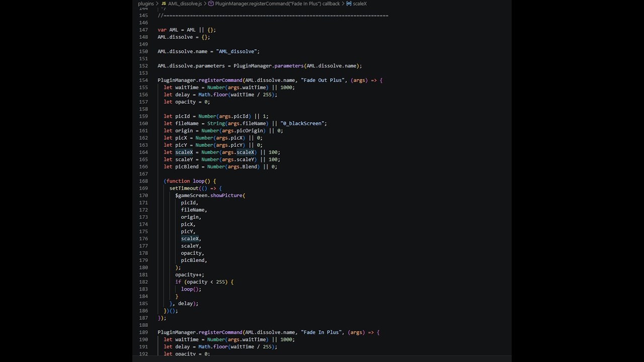Click 'let opacity = 0;' on line 157
644x362 pixels.
pyautogui.click(x=187, y=102)
